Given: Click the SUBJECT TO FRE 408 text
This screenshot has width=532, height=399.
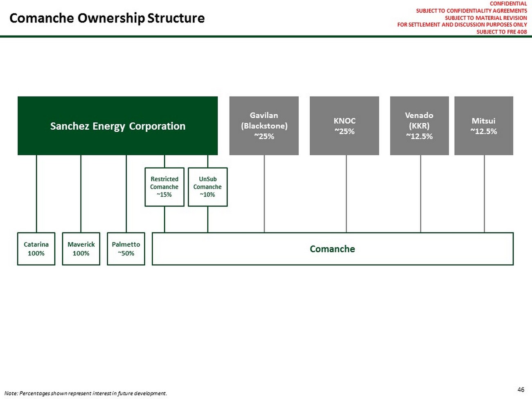Looking at the screenshot, I should (x=501, y=32).
